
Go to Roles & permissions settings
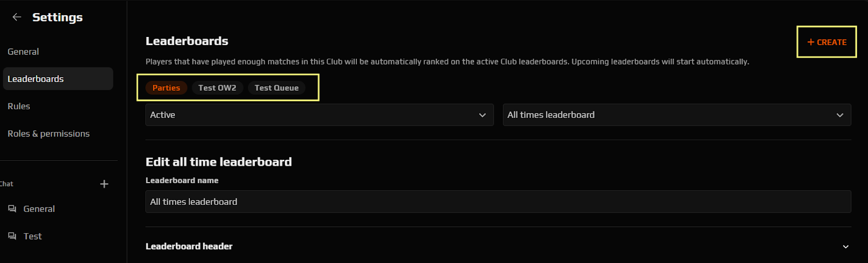[49, 133]
